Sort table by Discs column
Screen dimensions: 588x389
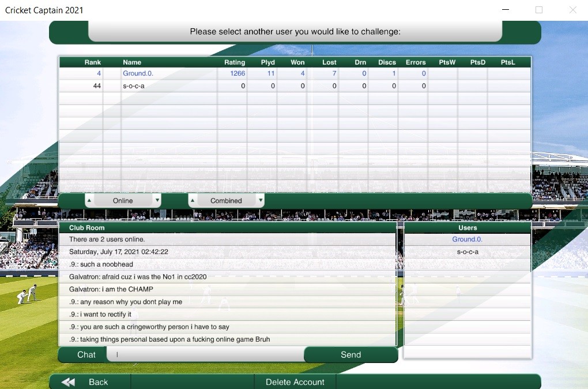(x=387, y=62)
